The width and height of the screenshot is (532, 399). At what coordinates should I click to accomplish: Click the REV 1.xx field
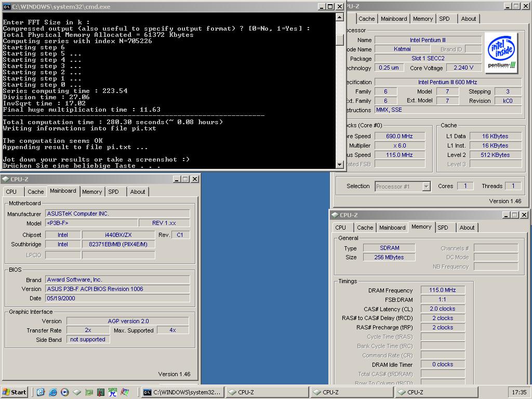[164, 223]
